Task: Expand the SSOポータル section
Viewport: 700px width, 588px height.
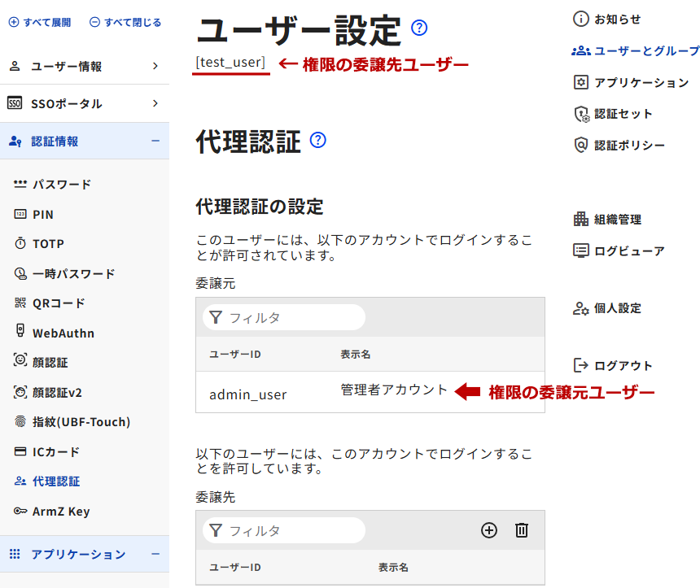Action: pyautogui.click(x=85, y=103)
